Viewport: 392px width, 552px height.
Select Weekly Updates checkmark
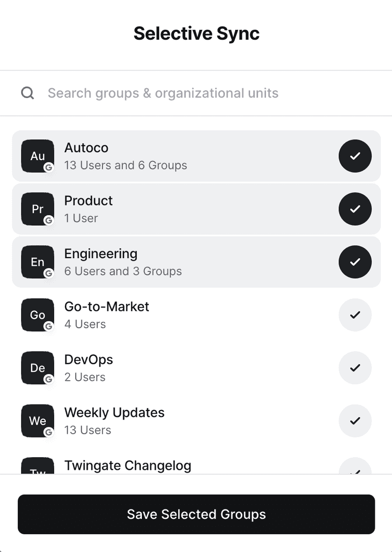pyautogui.click(x=355, y=421)
